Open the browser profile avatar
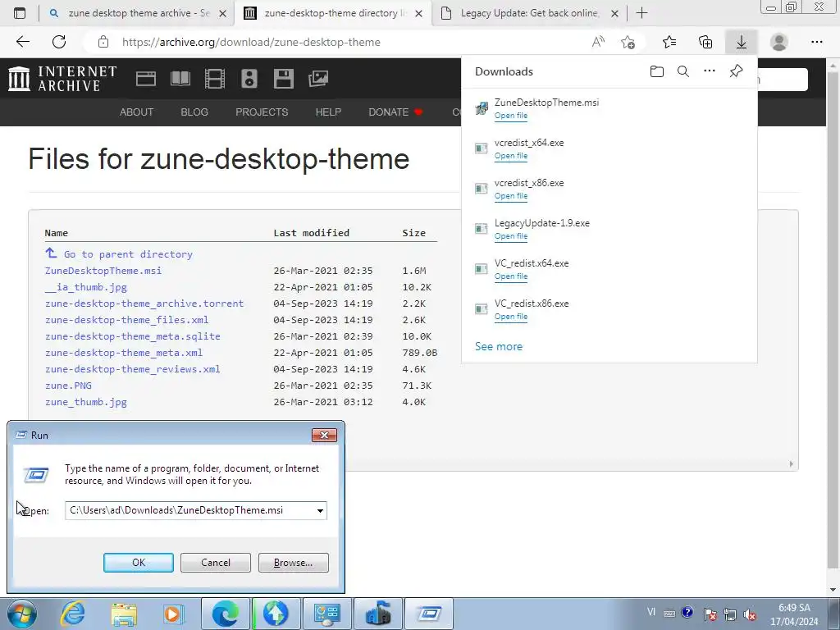 [x=779, y=42]
